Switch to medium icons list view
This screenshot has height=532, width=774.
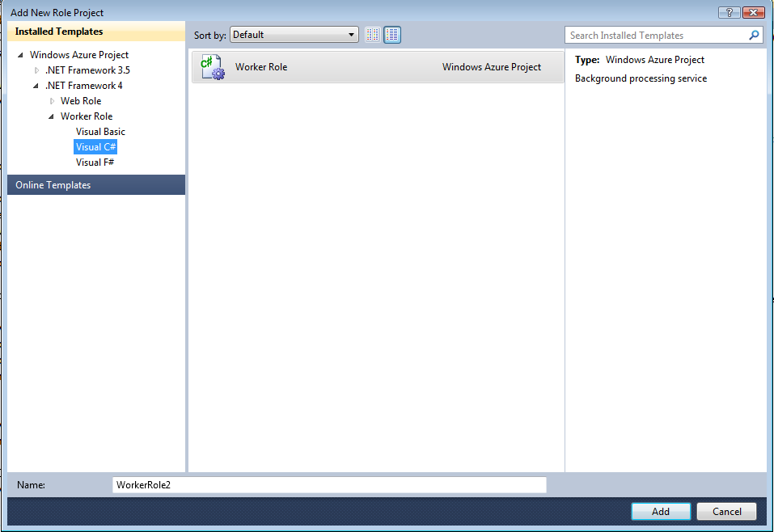392,35
